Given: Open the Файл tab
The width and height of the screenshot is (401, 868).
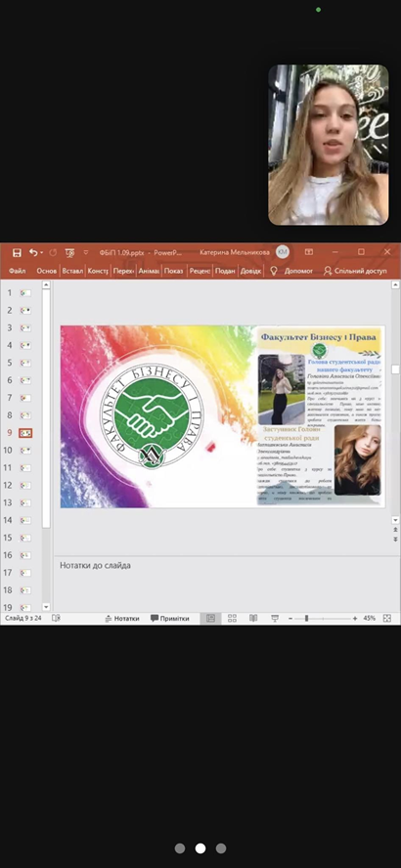Looking at the screenshot, I should [x=18, y=272].
